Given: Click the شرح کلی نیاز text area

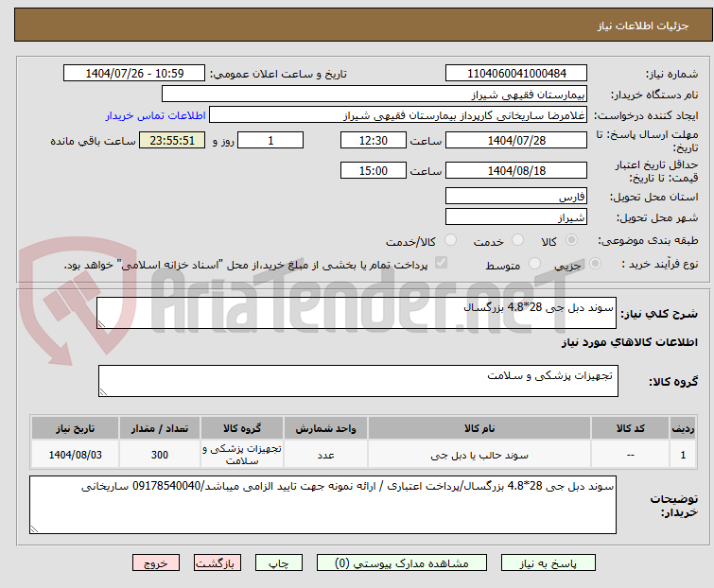Looking at the screenshot, I should [x=357, y=313].
